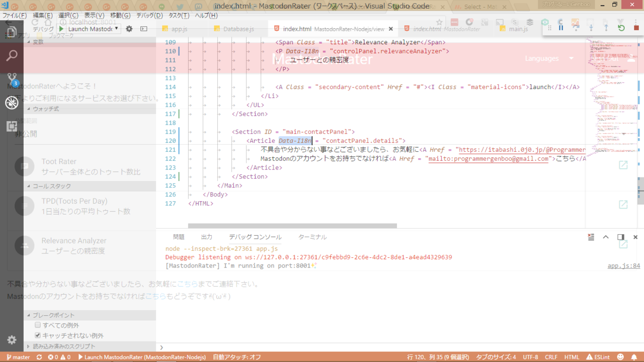Expand 読み込み済みのスクリプト section
This screenshot has width=644, height=362.
pos(64,346)
